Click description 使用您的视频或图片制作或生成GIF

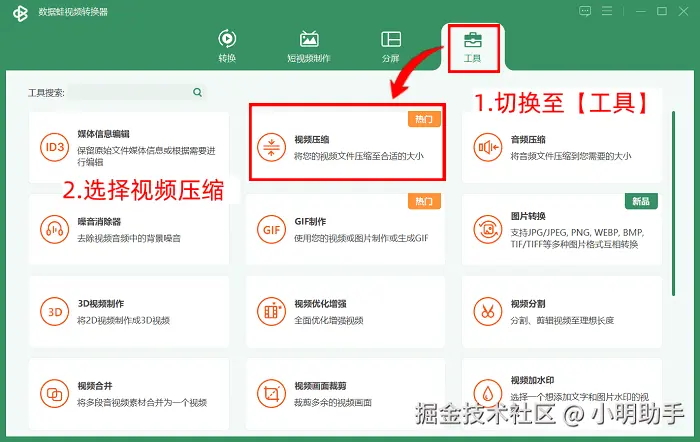pos(361,238)
